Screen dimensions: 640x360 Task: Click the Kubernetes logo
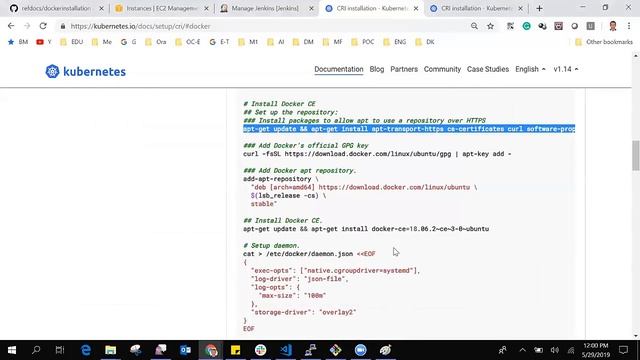tap(86, 71)
